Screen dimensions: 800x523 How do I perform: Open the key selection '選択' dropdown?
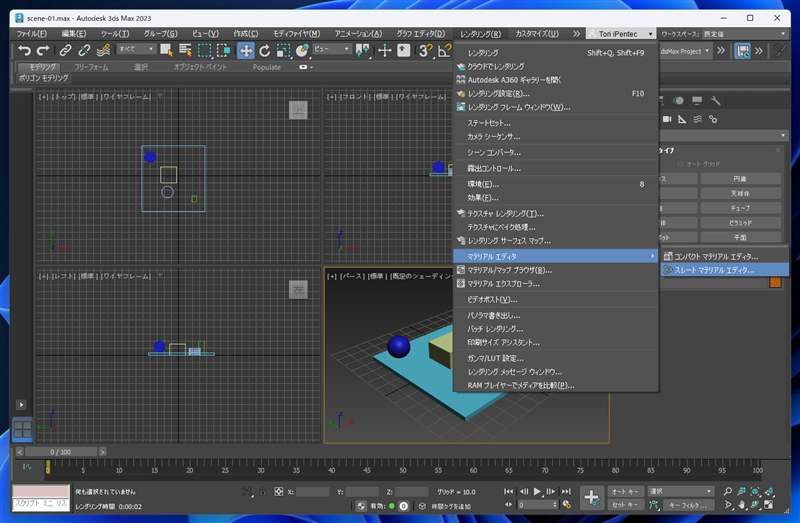coord(680,491)
